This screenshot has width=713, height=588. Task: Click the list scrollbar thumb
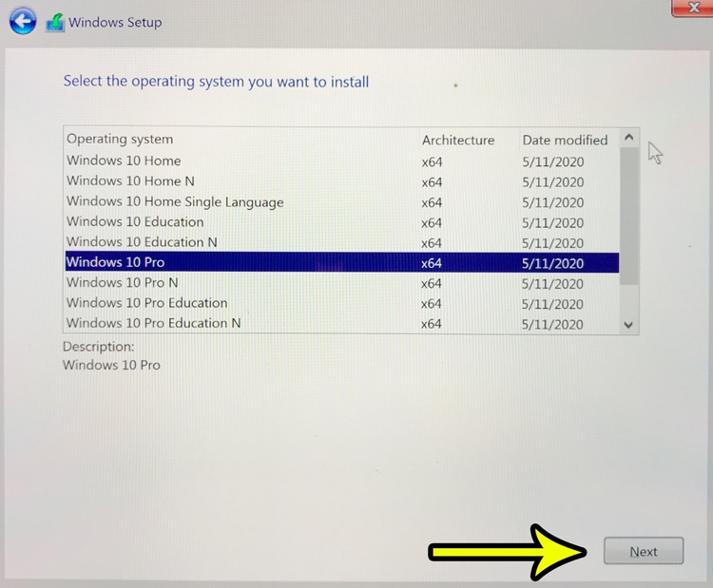tap(629, 217)
